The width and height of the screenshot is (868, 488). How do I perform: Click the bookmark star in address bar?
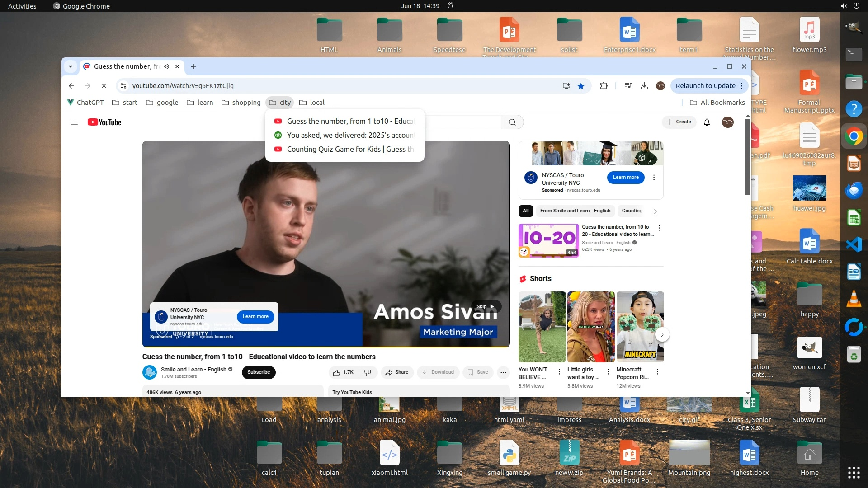coord(581,86)
